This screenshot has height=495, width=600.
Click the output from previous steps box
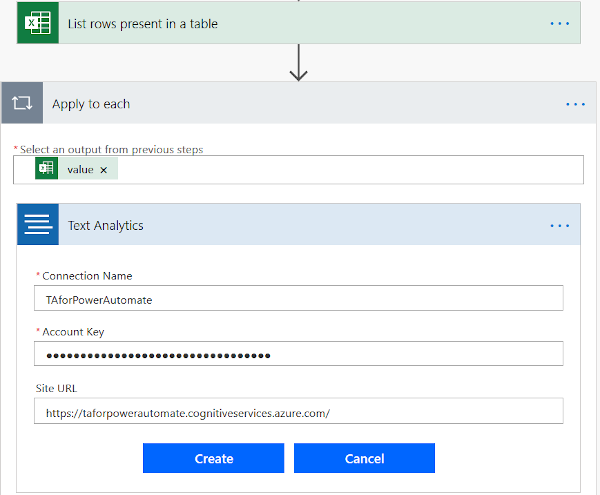pyautogui.click(x=350, y=170)
